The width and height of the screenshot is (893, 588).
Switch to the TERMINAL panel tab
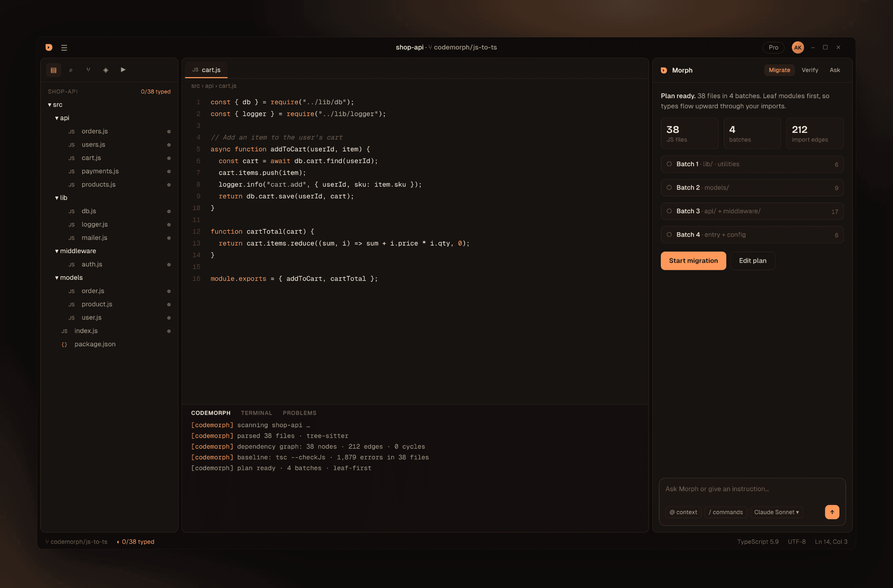pyautogui.click(x=256, y=413)
